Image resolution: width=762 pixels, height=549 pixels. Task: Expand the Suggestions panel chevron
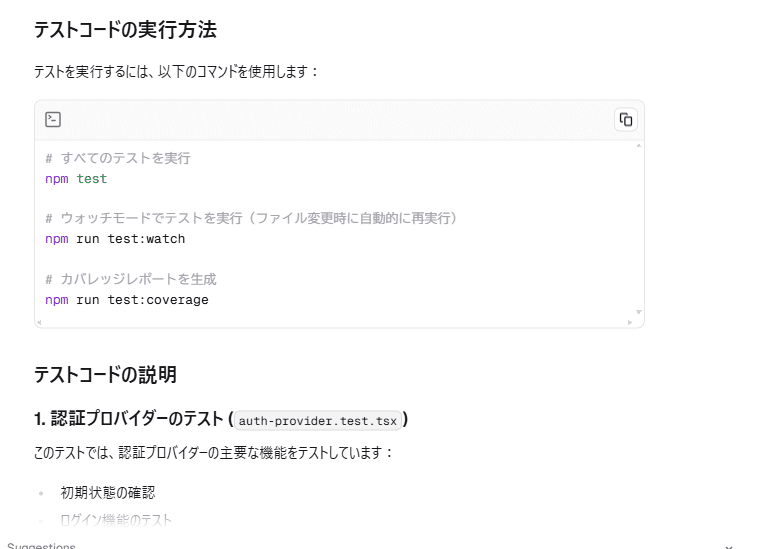[728, 546]
